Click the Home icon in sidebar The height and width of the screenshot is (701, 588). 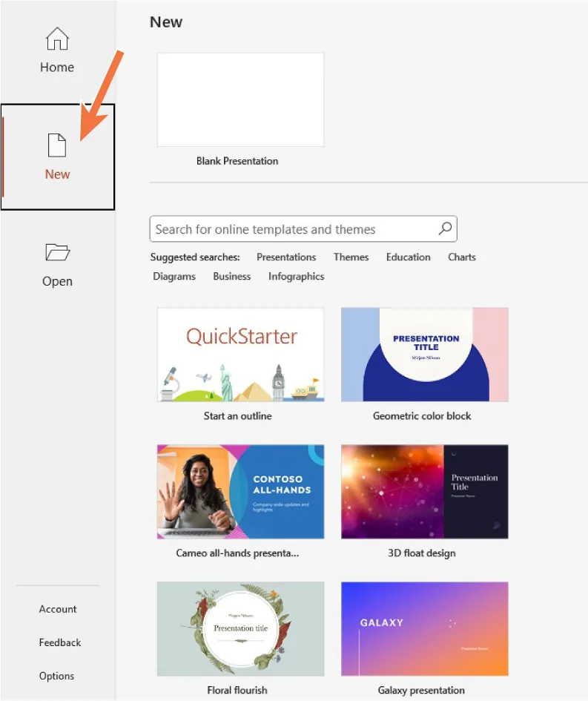[x=57, y=39]
